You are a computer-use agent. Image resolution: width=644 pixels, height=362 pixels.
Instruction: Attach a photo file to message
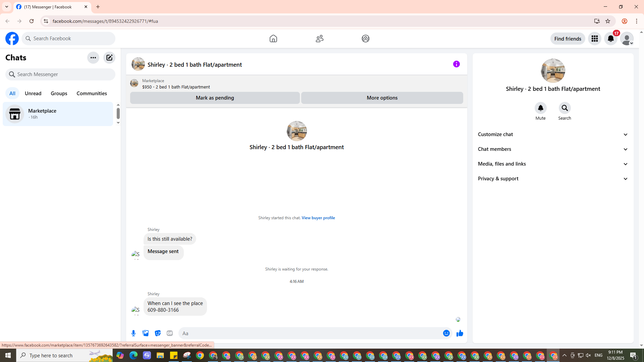(x=146, y=333)
